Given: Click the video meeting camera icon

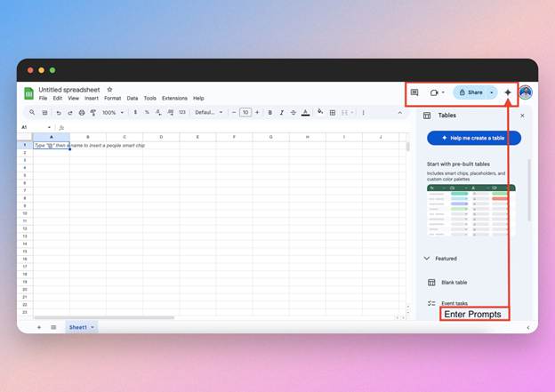Looking at the screenshot, I should click(x=435, y=92).
